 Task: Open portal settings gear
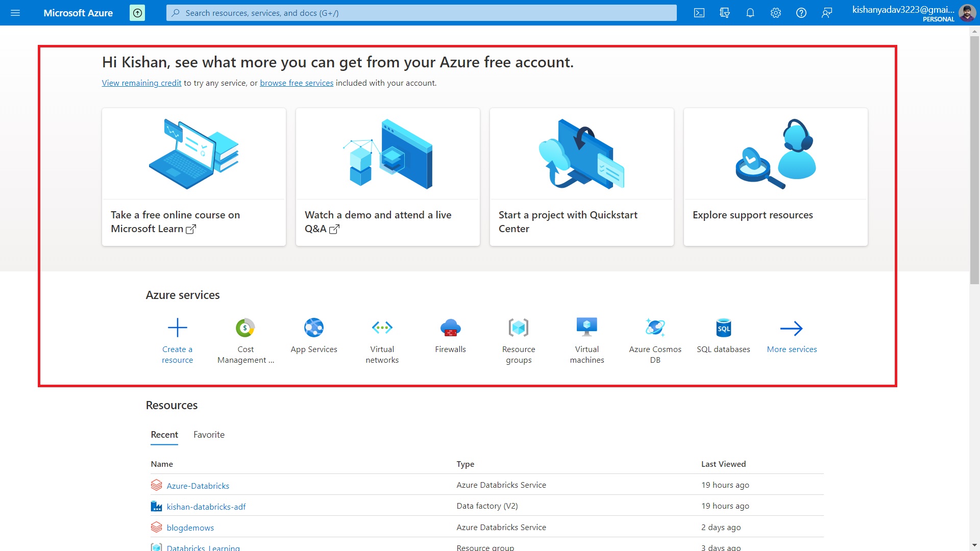[776, 13]
